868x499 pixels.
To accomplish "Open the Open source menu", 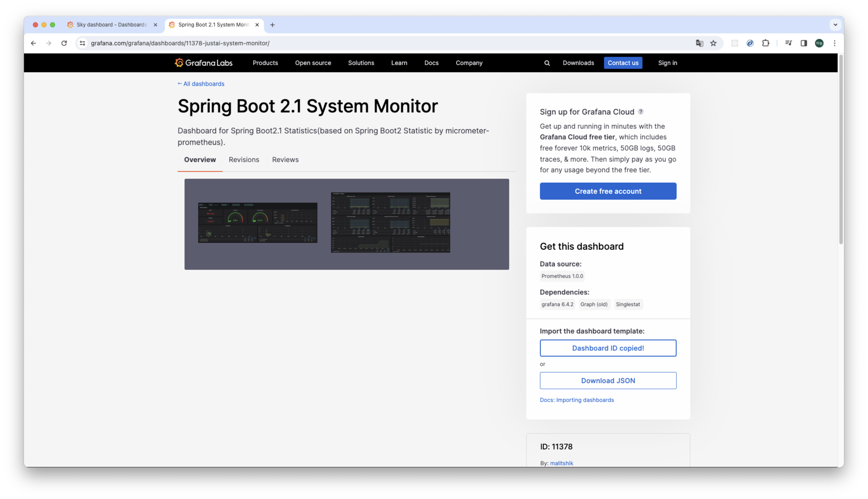I will [313, 63].
